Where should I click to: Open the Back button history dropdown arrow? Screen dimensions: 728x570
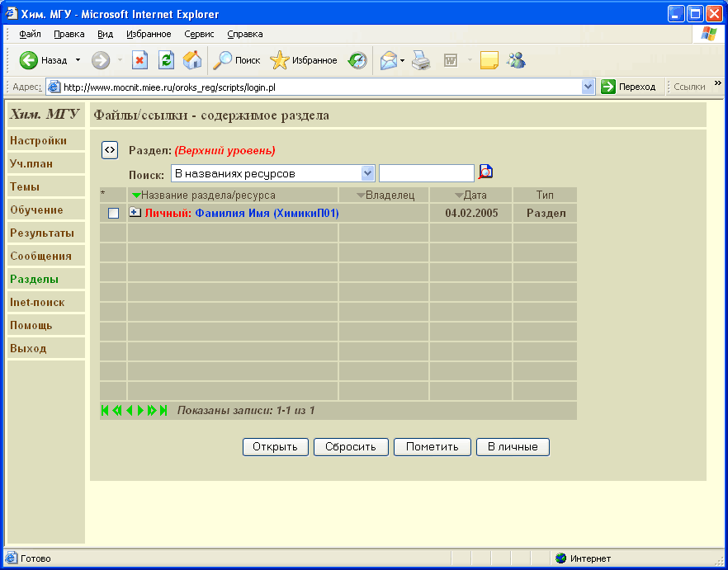tap(78, 60)
